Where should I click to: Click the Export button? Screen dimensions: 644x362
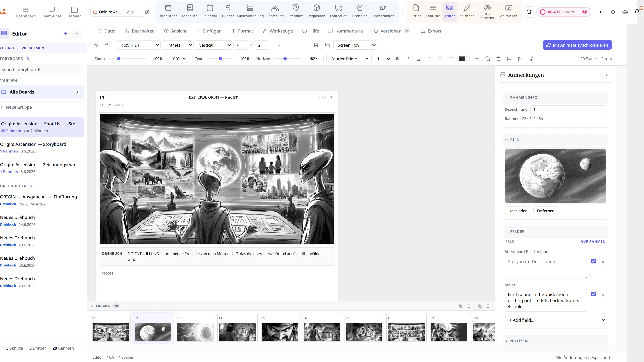[x=431, y=31]
